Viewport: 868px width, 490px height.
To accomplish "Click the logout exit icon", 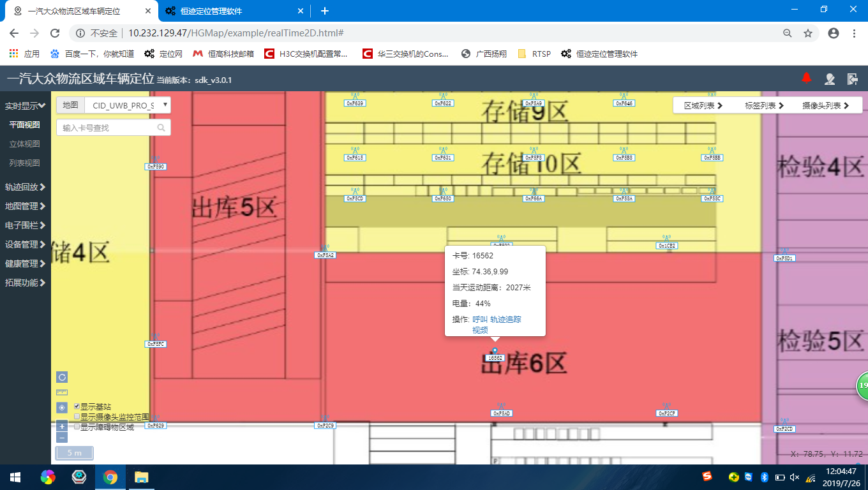I will click(x=852, y=78).
